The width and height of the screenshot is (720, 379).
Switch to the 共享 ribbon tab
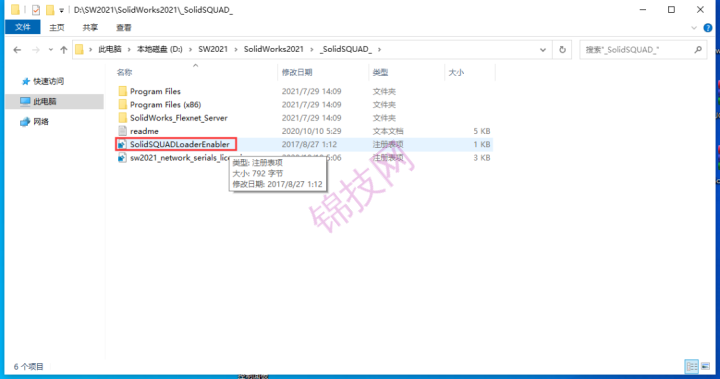pyautogui.click(x=90, y=28)
